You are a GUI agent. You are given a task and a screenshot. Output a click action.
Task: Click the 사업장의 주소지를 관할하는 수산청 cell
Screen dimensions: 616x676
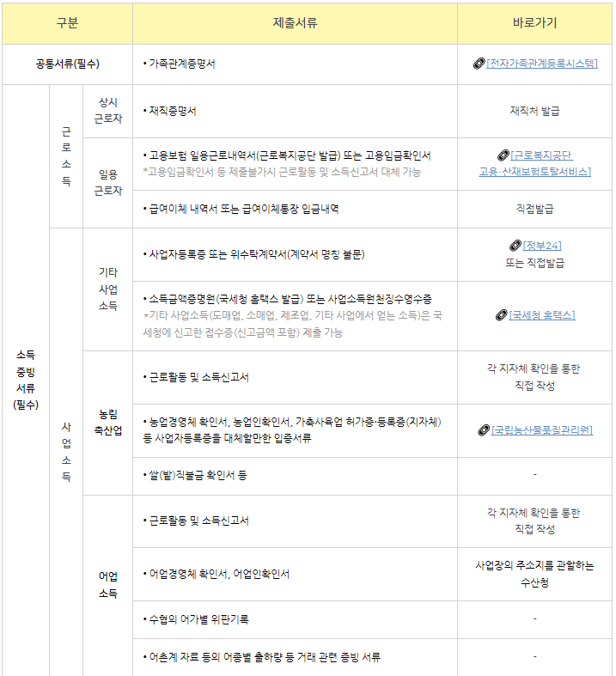pos(535,575)
